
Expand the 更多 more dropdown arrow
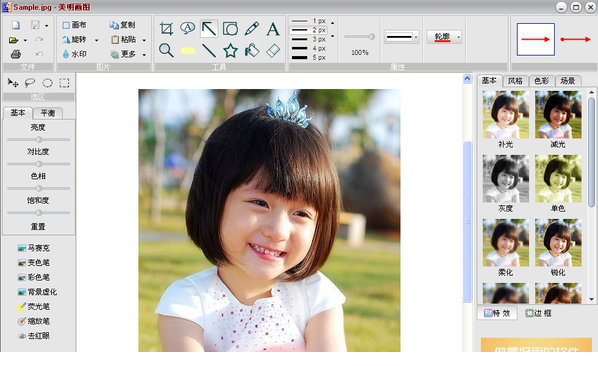pyautogui.click(x=144, y=55)
